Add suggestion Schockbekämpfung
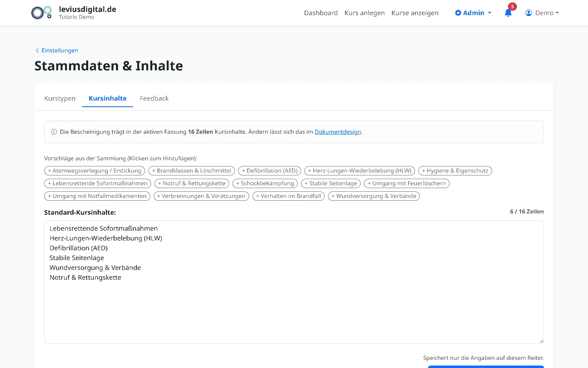The height and width of the screenshot is (368, 588). (x=265, y=183)
